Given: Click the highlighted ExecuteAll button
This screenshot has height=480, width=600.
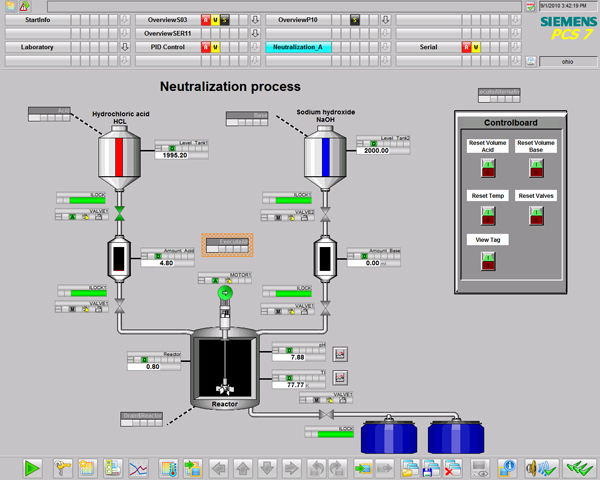Looking at the screenshot, I should coord(229,245).
